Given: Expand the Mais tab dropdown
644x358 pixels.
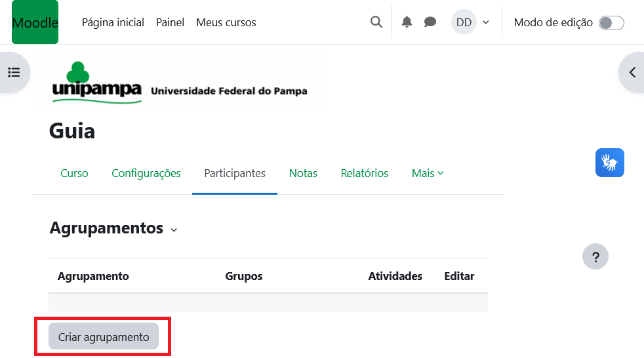Looking at the screenshot, I should pyautogui.click(x=428, y=173).
